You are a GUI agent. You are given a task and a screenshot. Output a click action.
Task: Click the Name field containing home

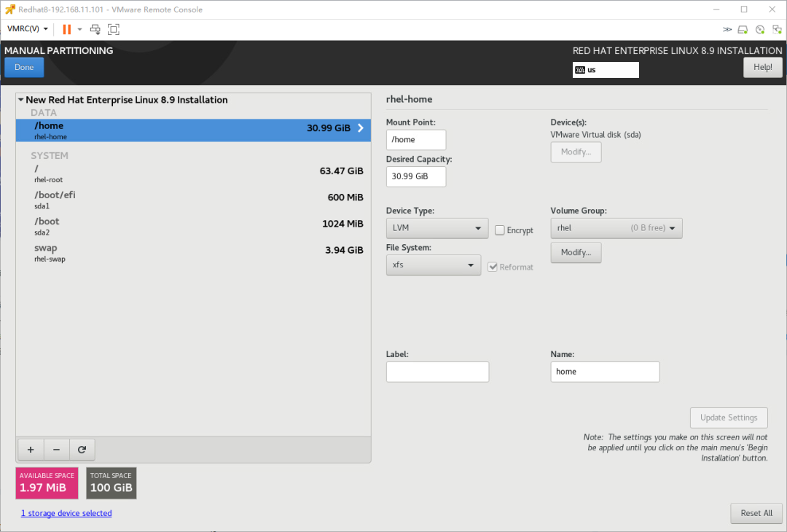[x=605, y=372]
